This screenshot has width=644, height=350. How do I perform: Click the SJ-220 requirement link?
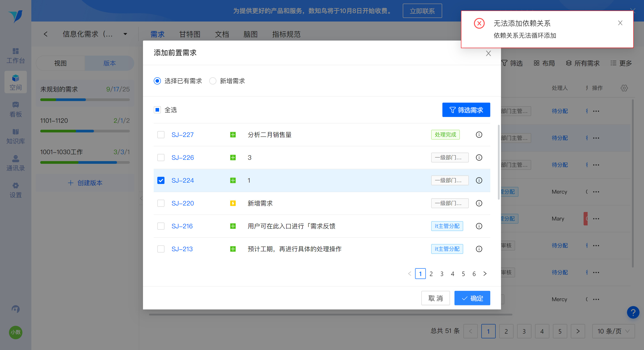coord(183,203)
